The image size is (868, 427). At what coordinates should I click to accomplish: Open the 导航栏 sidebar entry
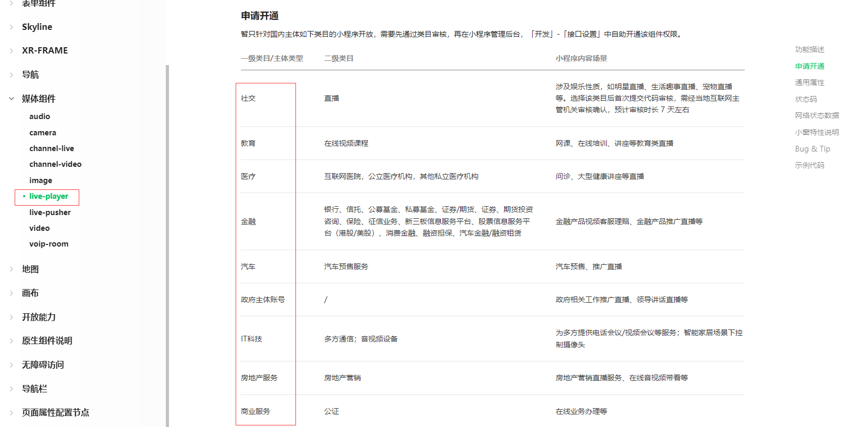35,389
